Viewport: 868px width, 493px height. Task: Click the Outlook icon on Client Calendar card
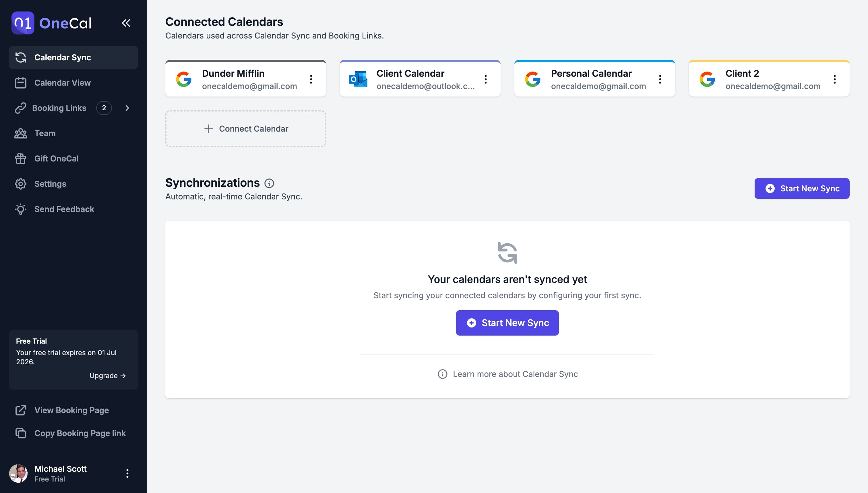click(358, 79)
